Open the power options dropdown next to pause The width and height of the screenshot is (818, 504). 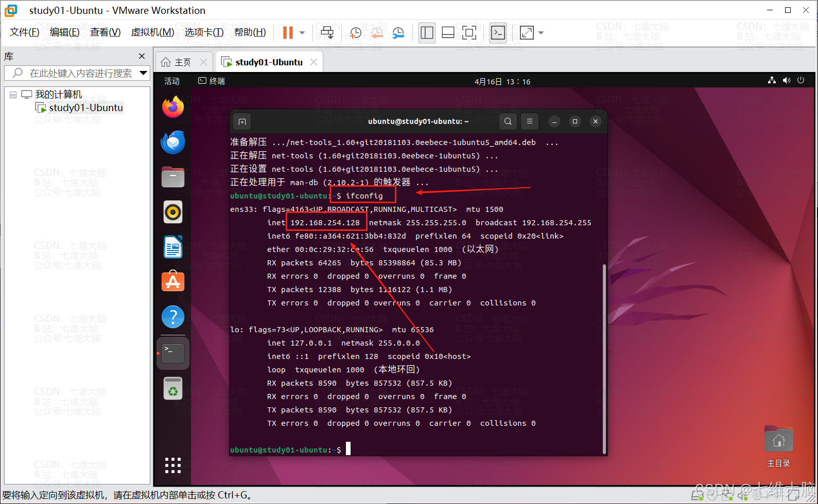(302, 33)
